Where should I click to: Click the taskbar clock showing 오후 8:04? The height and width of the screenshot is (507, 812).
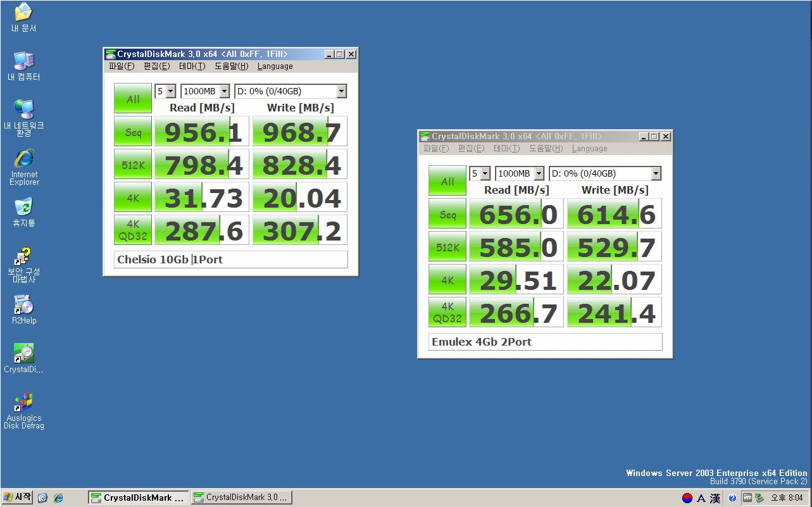(787, 498)
